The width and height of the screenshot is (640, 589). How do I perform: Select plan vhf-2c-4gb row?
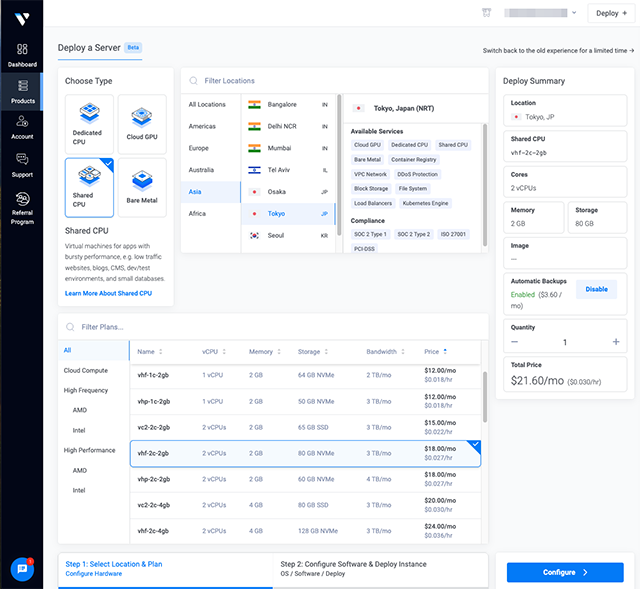(x=305, y=531)
